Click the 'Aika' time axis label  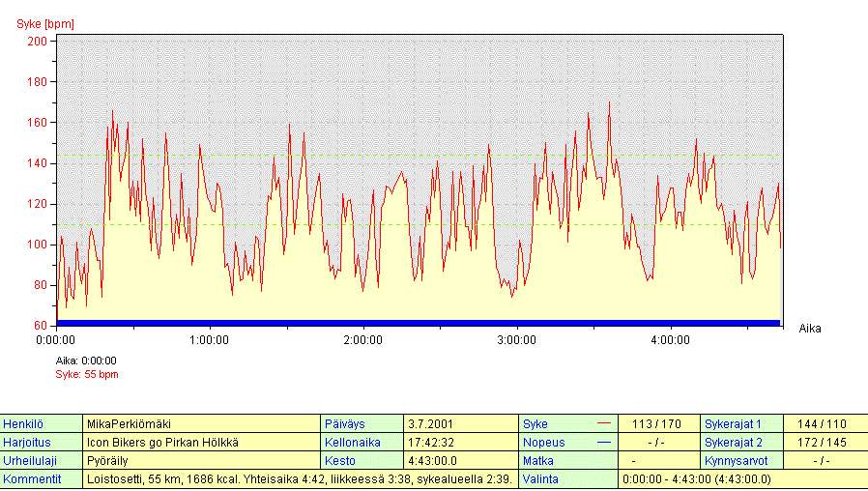click(x=810, y=329)
